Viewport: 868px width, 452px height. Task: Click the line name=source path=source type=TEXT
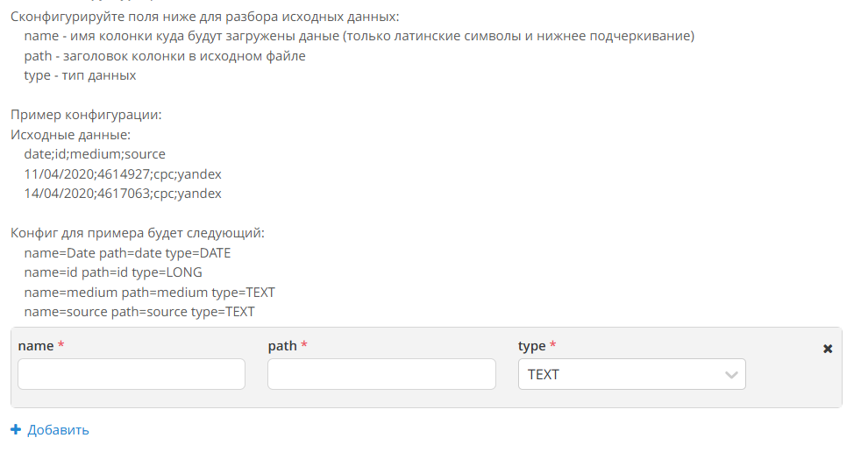pos(139,312)
